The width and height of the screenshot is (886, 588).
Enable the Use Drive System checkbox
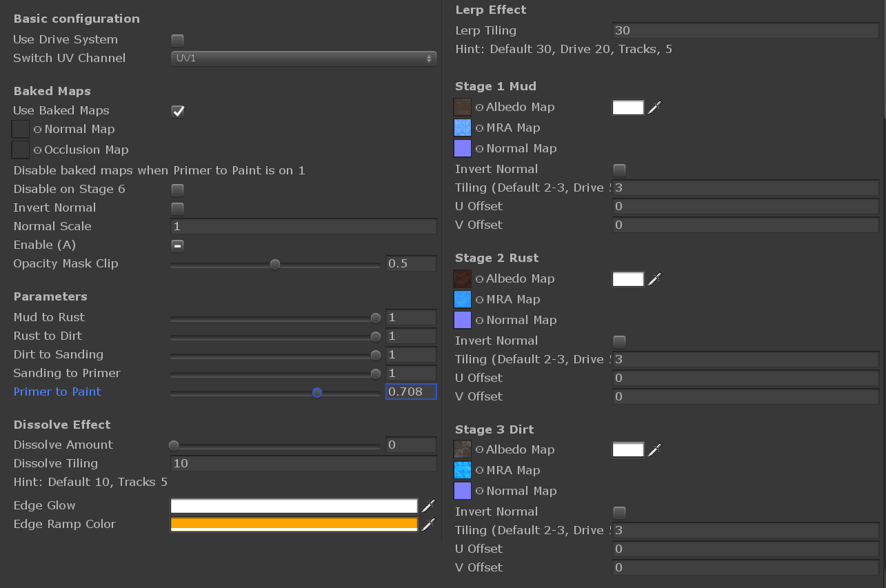178,40
